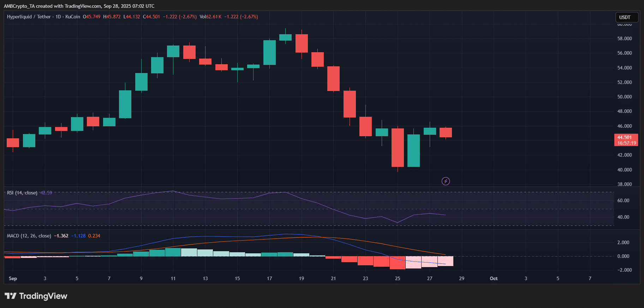Click the tall red candle on Sep 25
This screenshot has height=308, width=644.
coord(398,147)
